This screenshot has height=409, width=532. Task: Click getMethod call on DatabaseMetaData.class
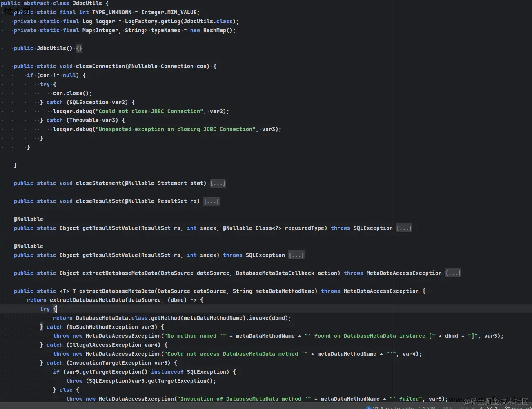[x=166, y=318]
